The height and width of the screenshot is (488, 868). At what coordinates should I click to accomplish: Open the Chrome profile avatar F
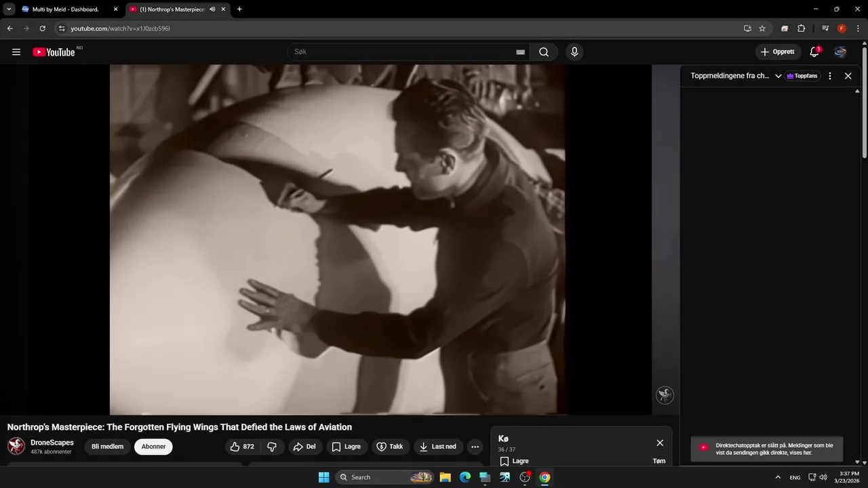coord(842,28)
